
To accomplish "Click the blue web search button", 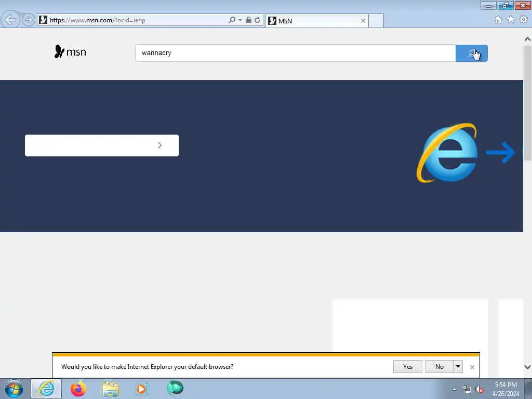I will point(472,54).
